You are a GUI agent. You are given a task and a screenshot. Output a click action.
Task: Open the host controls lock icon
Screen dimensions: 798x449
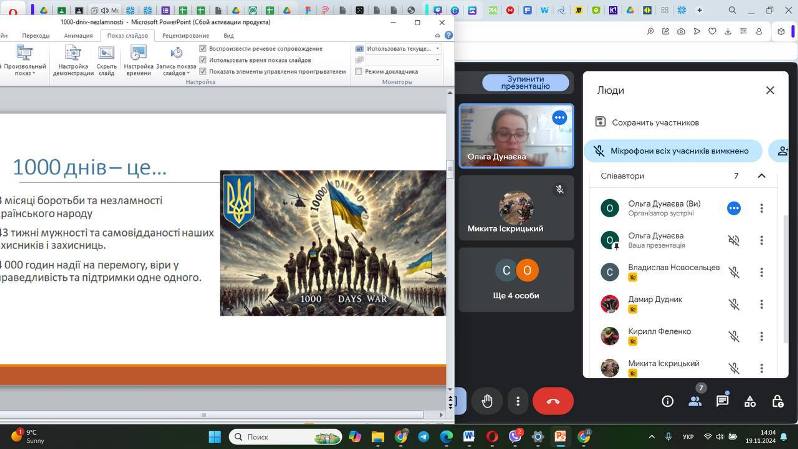(x=778, y=401)
